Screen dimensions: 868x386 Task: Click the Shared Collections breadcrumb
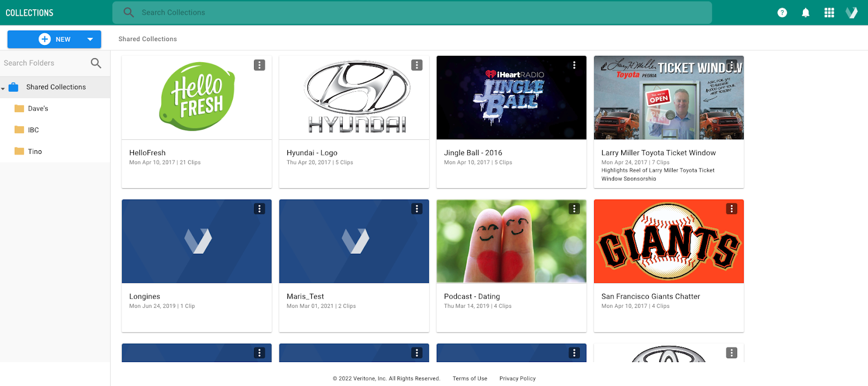tap(148, 39)
